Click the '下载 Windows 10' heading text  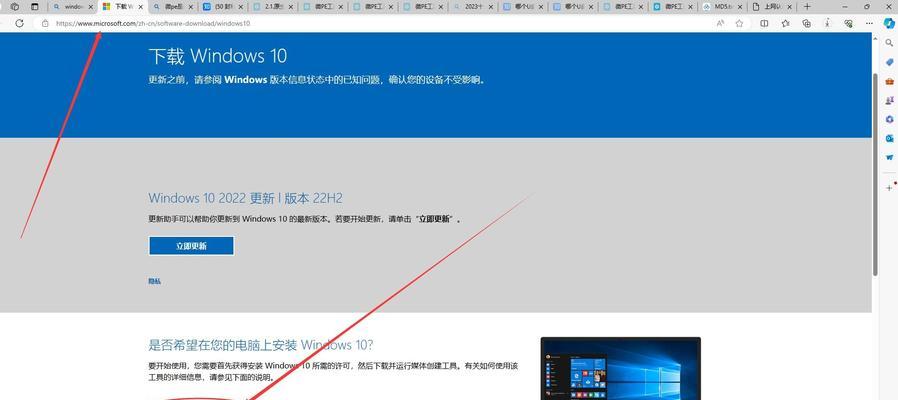pos(218,56)
